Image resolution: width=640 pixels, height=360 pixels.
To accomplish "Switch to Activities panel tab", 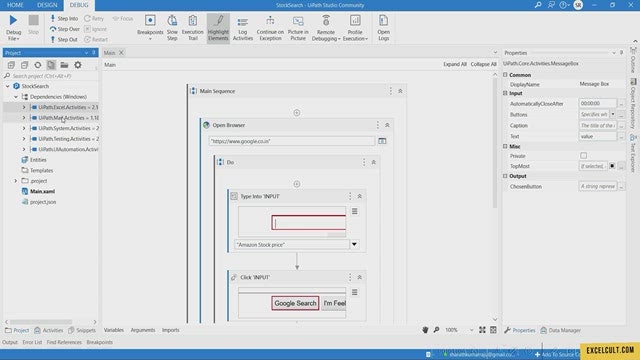I will (x=49, y=330).
